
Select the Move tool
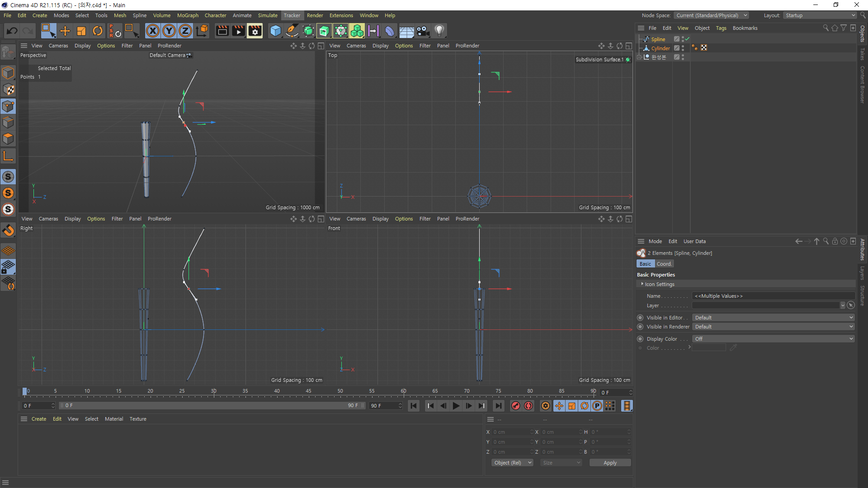(65, 31)
